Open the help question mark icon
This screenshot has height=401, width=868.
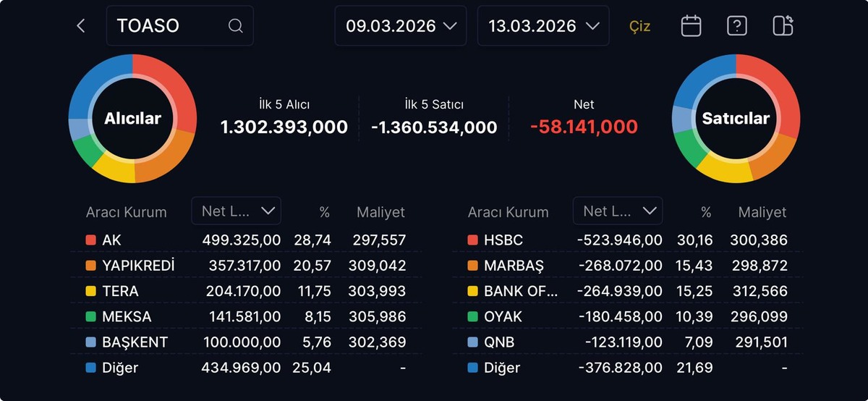point(736,26)
